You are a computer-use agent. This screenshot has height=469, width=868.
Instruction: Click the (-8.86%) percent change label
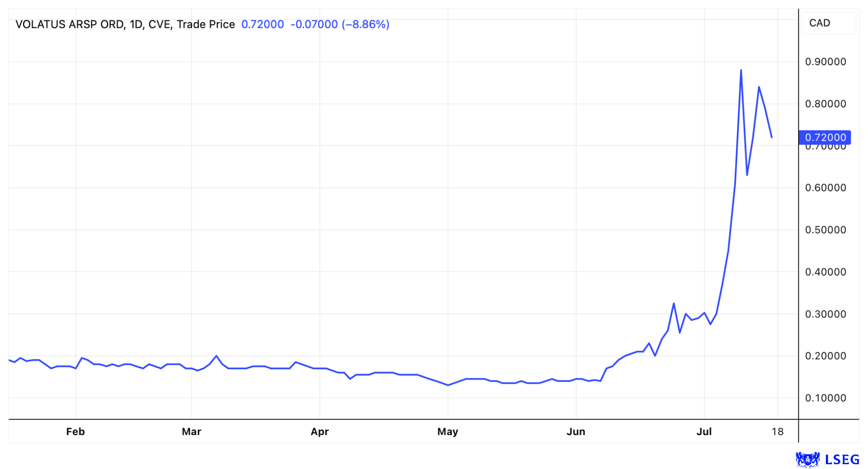365,24
